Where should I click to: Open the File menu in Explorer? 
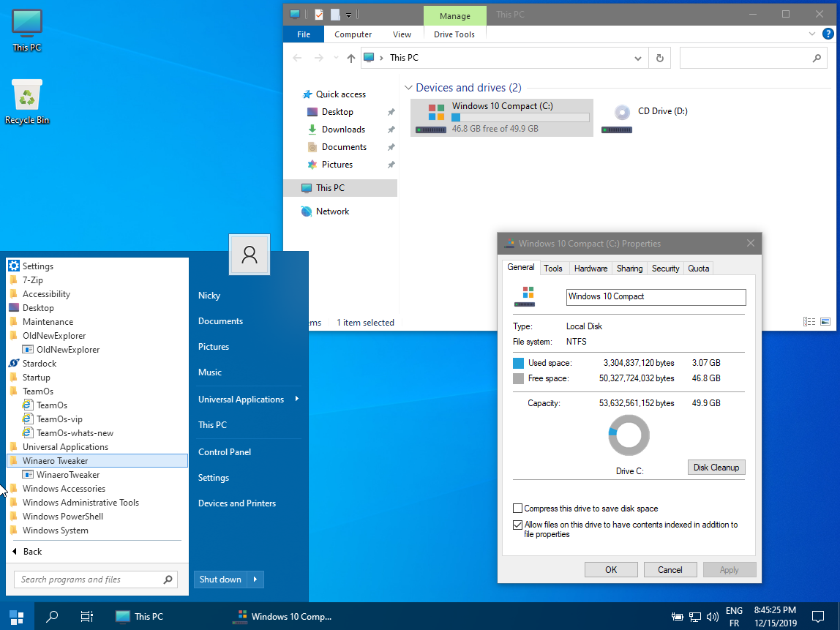point(304,34)
